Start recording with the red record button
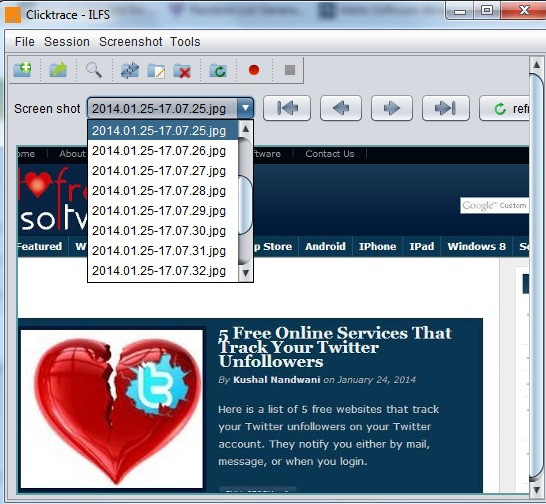This screenshot has width=546, height=504. tap(254, 70)
